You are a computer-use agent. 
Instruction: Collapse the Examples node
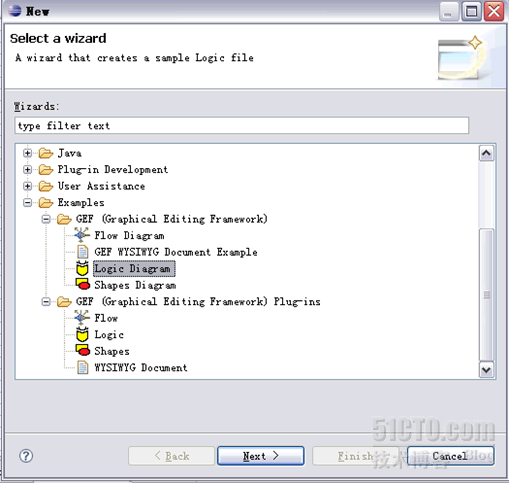point(28,202)
